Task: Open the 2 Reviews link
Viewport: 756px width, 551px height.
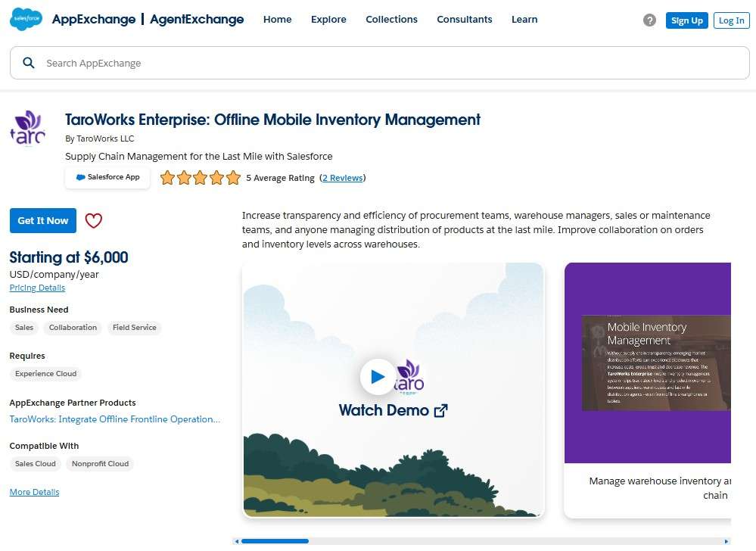Action: (342, 179)
